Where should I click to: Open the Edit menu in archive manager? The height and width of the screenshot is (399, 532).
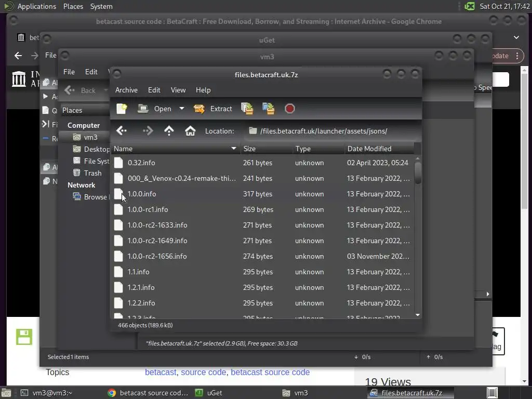coord(154,90)
